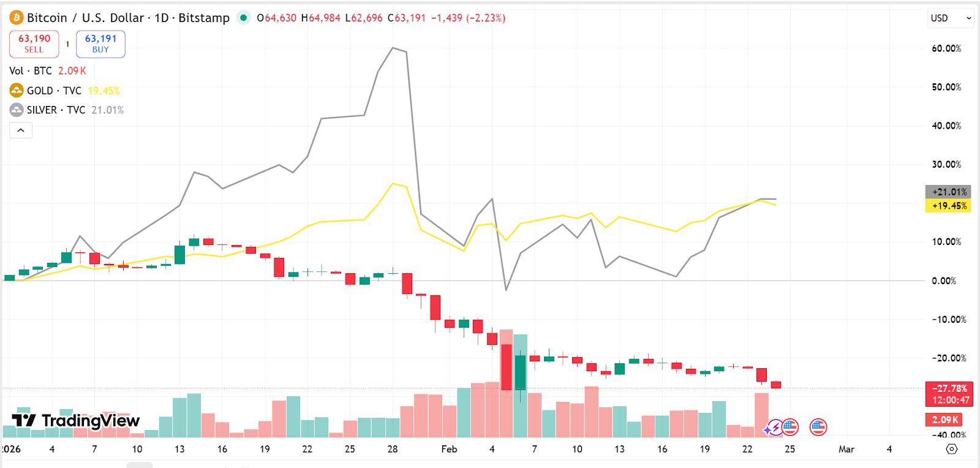
Task: Click the red -27.78% countdown price label
Action: [x=949, y=394]
